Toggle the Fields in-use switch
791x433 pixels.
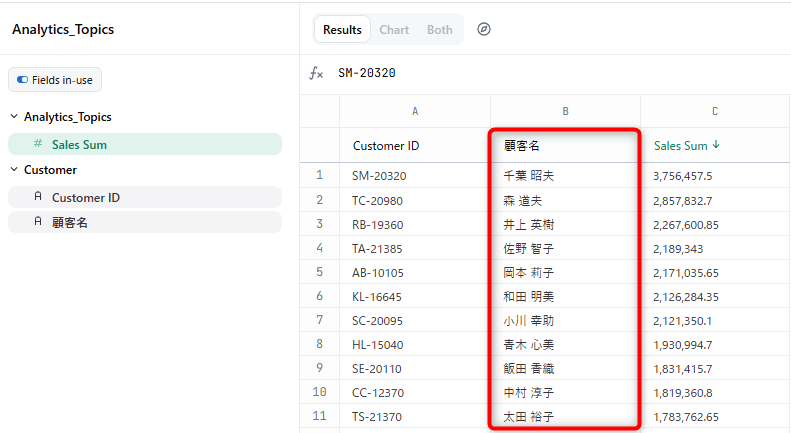point(22,80)
